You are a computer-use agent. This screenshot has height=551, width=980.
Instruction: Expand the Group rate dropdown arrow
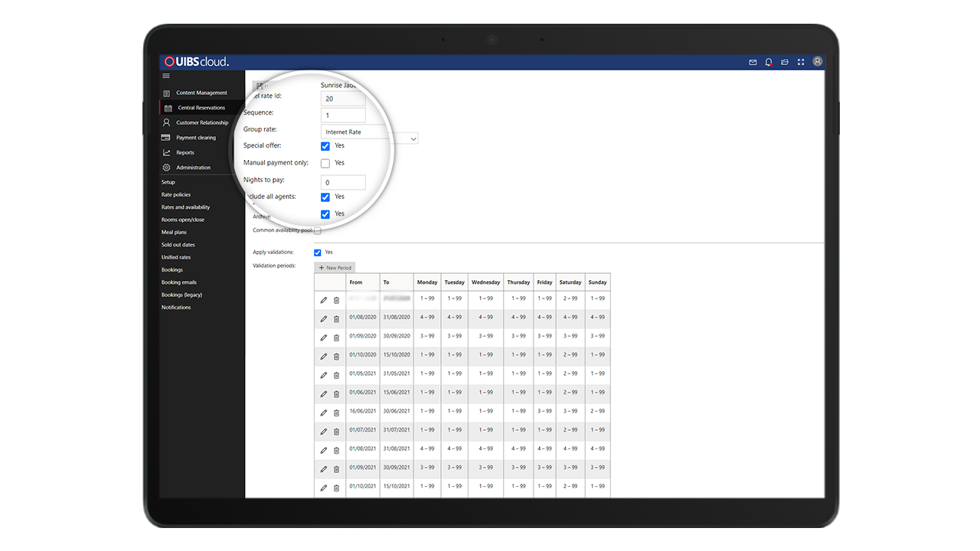[x=413, y=139]
